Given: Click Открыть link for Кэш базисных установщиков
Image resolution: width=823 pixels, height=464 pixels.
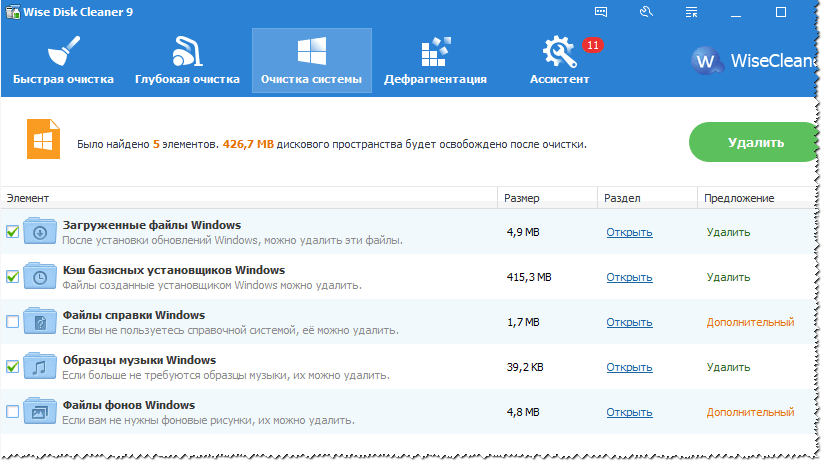Looking at the screenshot, I should (x=629, y=277).
